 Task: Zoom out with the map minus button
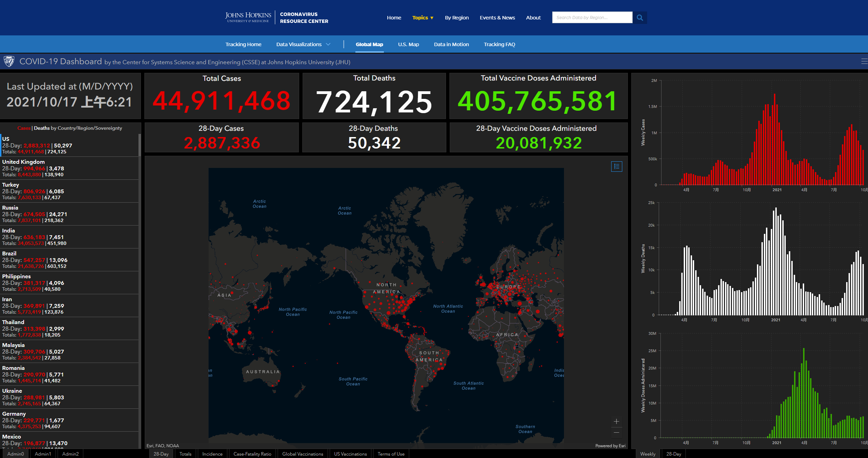(x=616, y=433)
